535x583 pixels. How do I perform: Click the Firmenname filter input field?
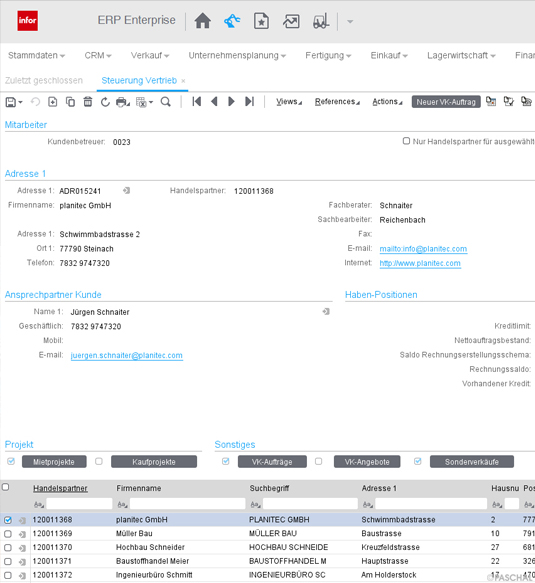pyautogui.click(x=187, y=504)
